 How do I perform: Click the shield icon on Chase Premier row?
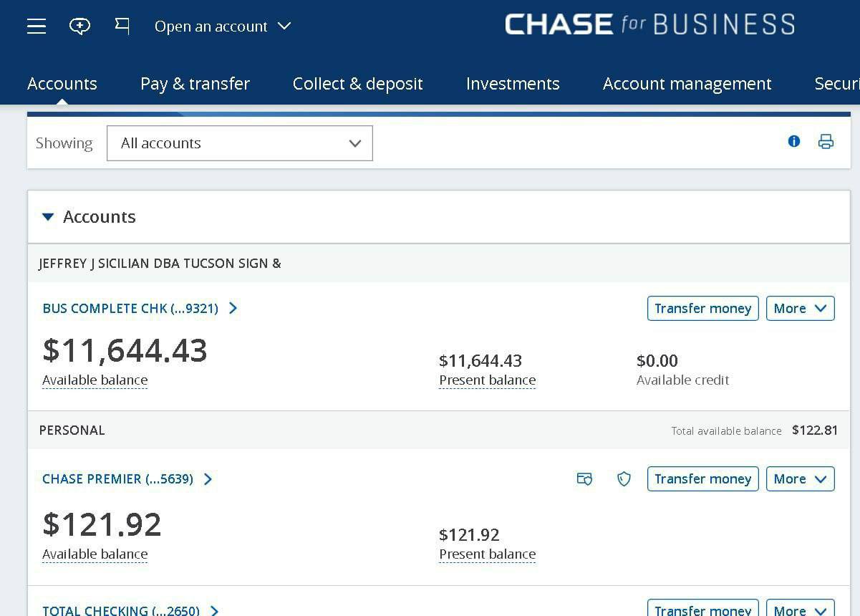(624, 479)
